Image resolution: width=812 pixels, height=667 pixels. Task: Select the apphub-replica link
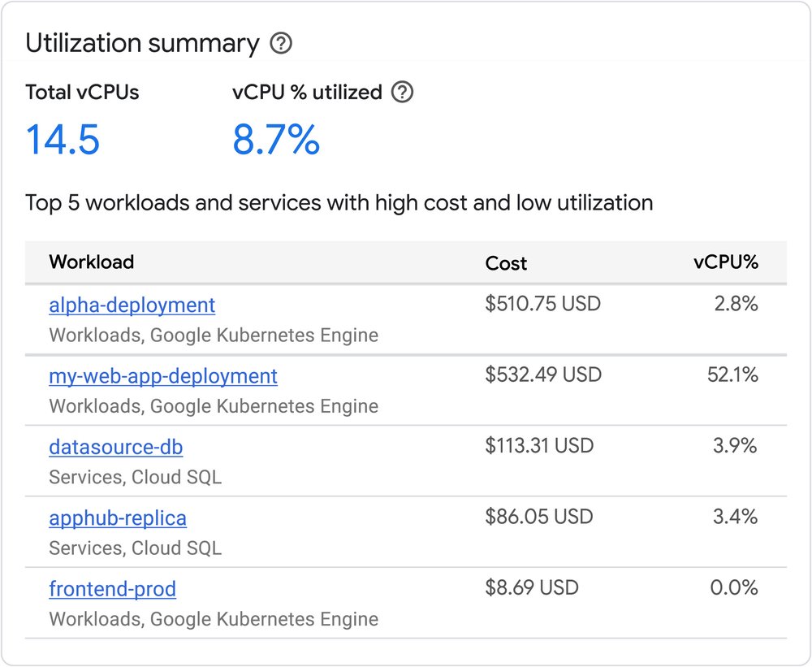coord(117,518)
